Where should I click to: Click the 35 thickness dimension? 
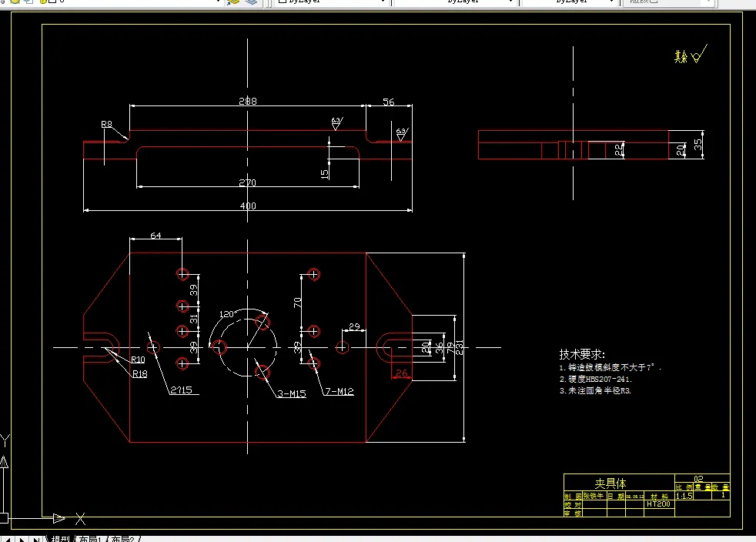(697, 145)
